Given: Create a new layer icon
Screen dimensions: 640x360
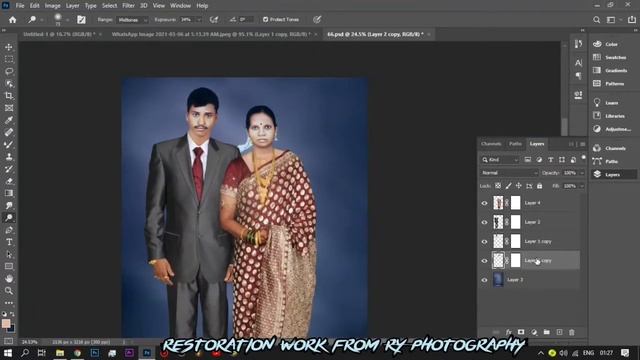Looking at the screenshot, I should coord(559,332).
